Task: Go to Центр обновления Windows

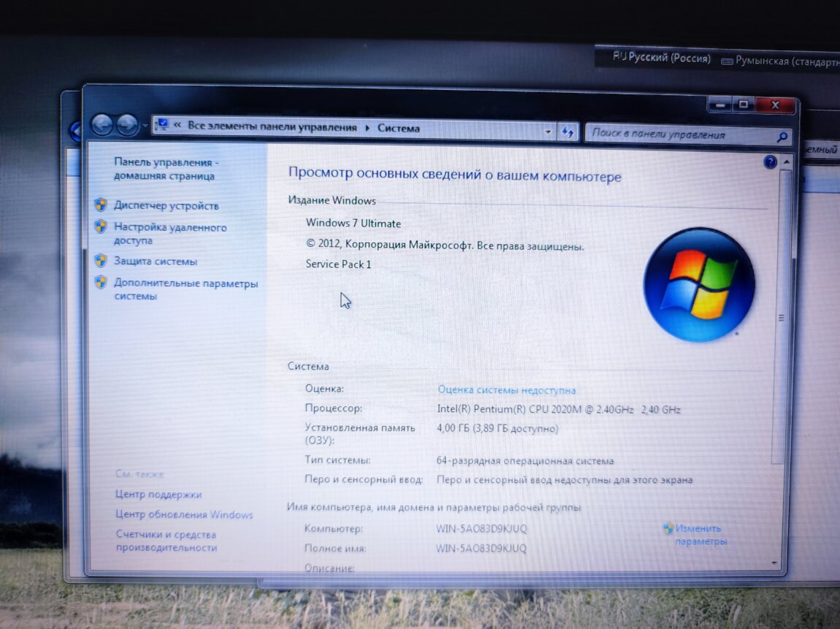Action: coord(184,514)
